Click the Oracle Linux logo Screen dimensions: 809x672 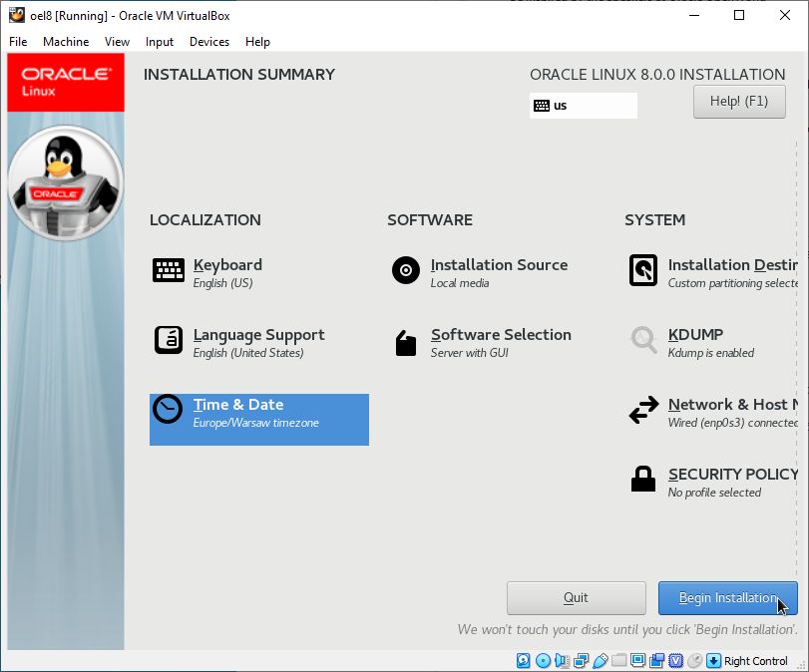pyautogui.click(x=66, y=83)
